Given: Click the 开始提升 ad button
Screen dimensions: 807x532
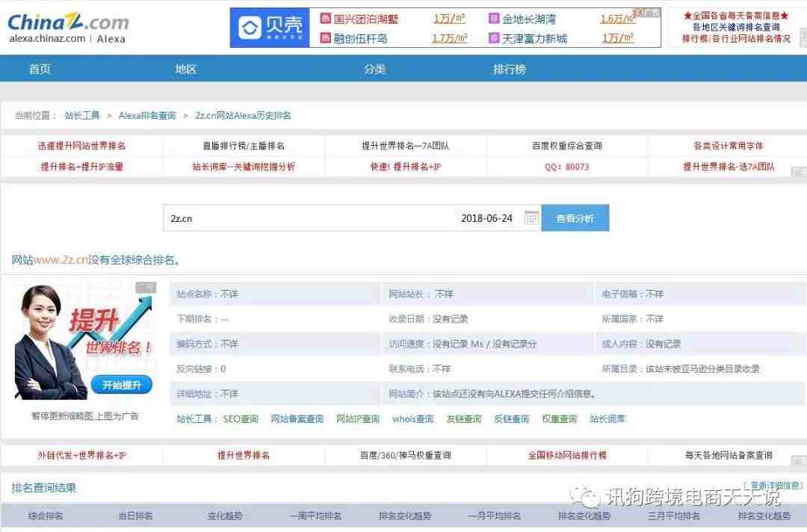Looking at the screenshot, I should pyautogui.click(x=122, y=385).
